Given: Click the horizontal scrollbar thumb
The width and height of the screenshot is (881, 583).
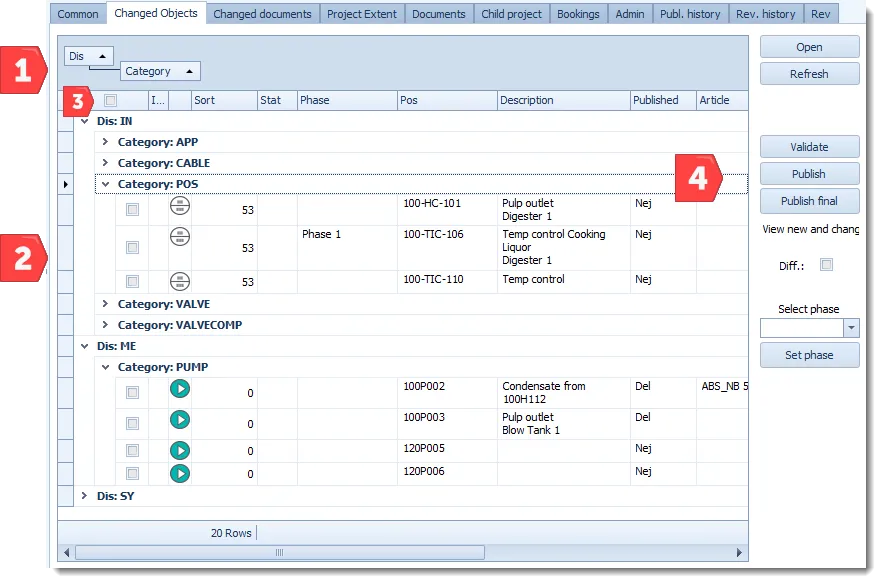Looking at the screenshot, I should point(280,553).
